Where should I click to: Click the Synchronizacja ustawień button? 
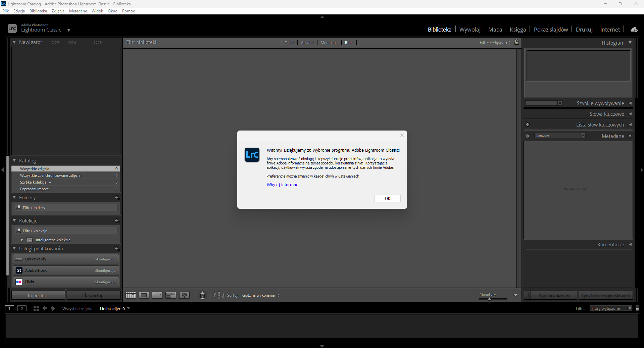coord(606,295)
